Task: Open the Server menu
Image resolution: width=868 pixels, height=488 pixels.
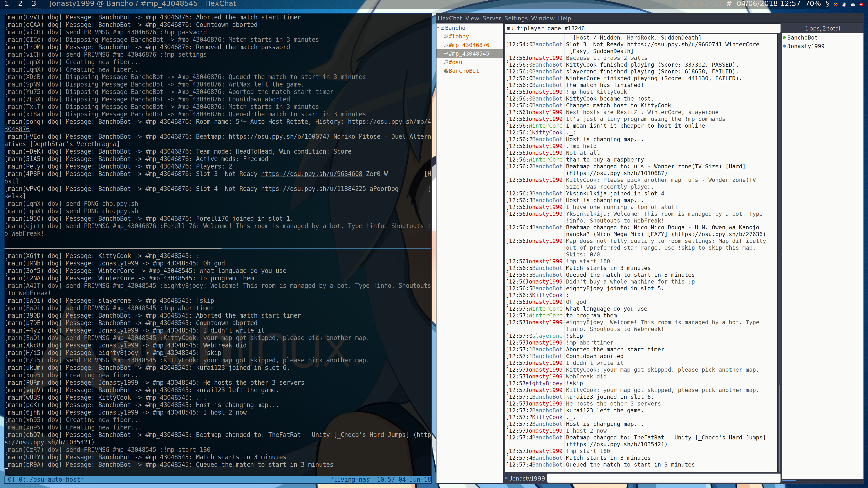Action: coord(491,18)
